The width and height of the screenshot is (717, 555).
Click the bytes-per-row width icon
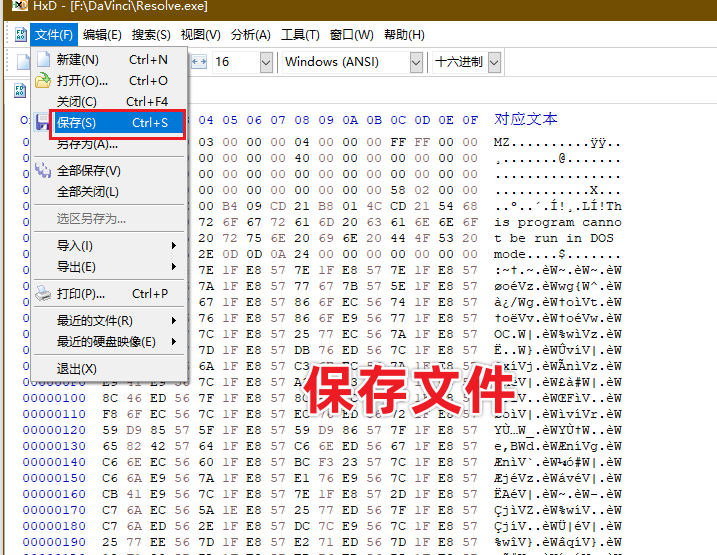pyautogui.click(x=199, y=62)
